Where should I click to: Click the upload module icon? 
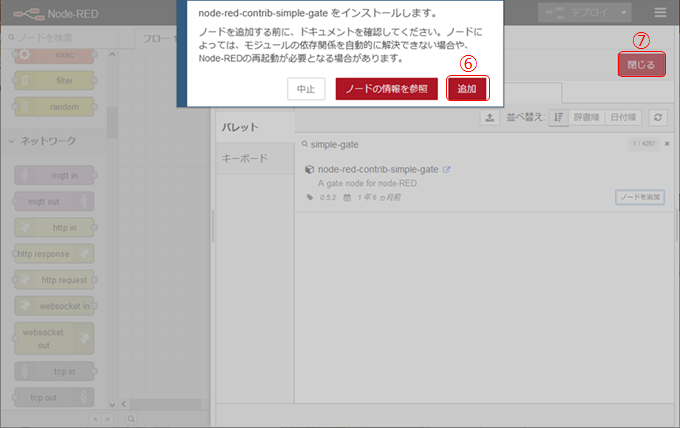coord(490,117)
